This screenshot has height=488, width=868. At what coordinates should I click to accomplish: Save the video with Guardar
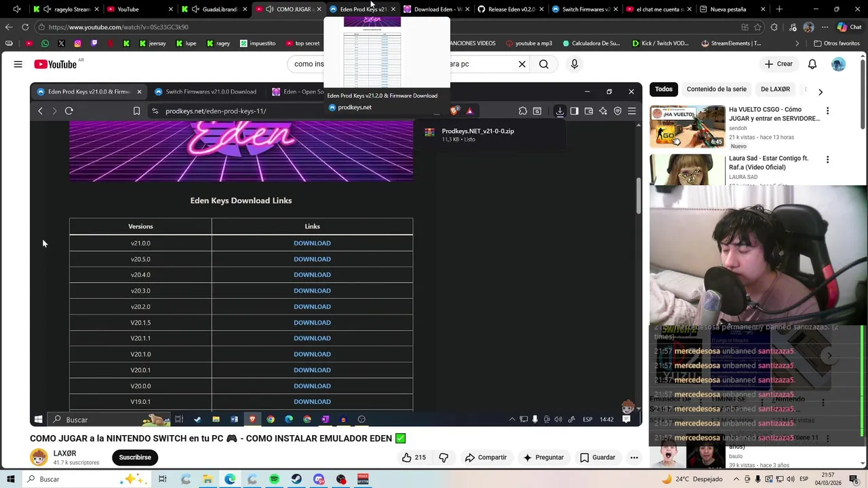(x=597, y=457)
